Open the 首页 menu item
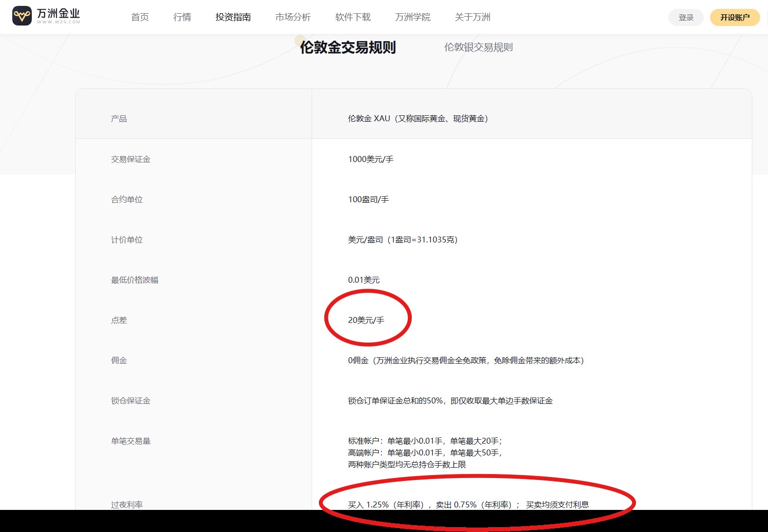Viewport: 768px width, 532px height. (140, 17)
